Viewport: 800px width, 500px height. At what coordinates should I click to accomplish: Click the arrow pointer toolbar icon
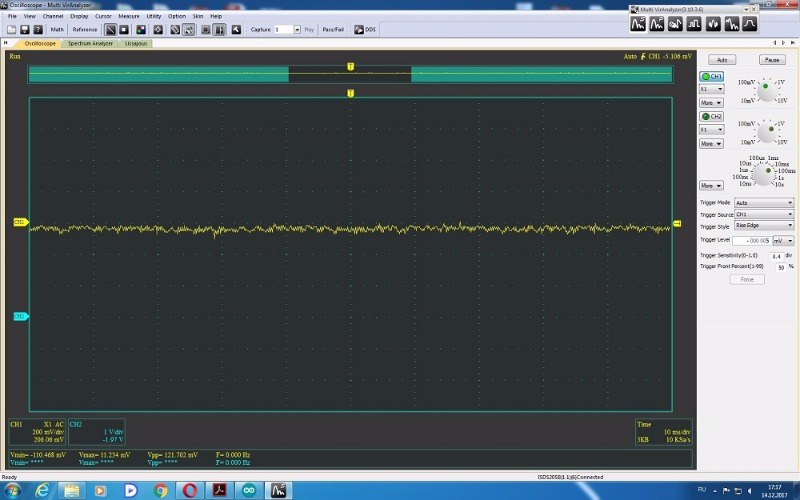point(236,30)
